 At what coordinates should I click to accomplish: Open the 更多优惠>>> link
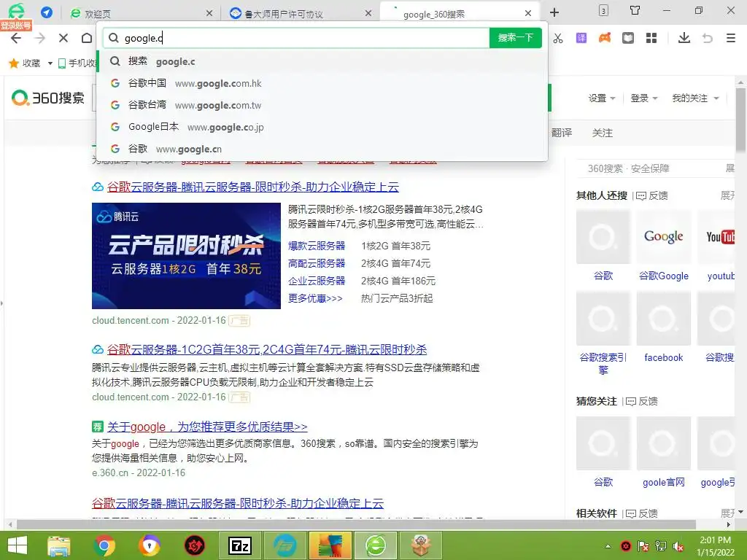315,298
